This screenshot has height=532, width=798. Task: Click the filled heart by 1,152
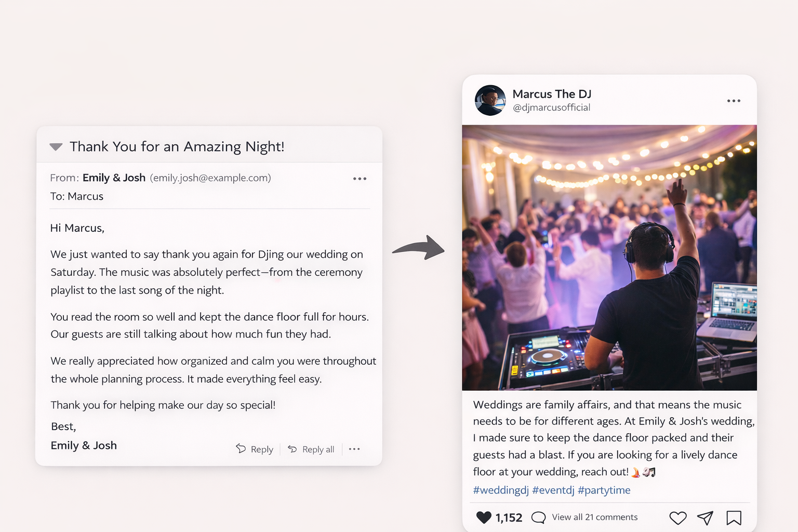pyautogui.click(x=484, y=517)
